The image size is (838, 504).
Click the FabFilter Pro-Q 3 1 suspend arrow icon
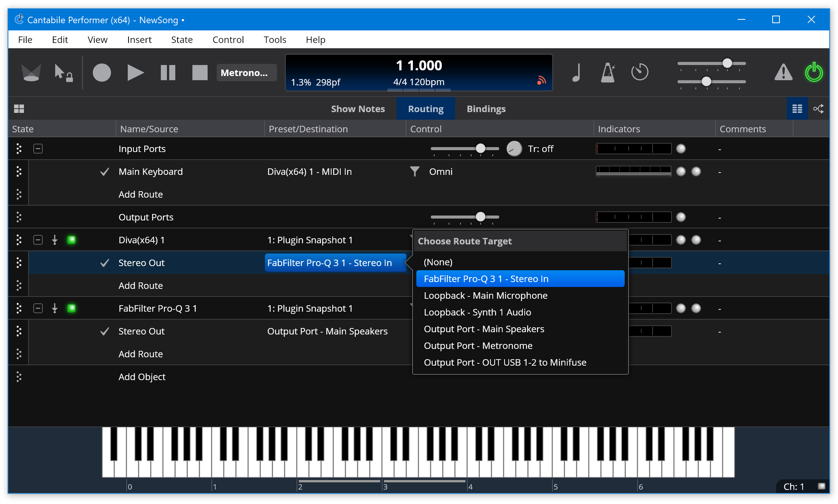pos(55,308)
